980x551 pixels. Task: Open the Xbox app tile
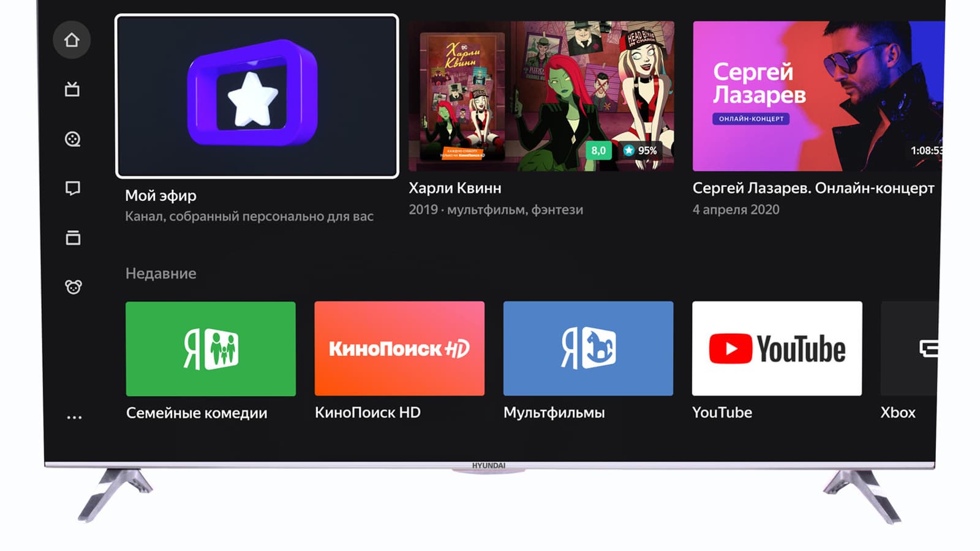pyautogui.click(x=909, y=348)
